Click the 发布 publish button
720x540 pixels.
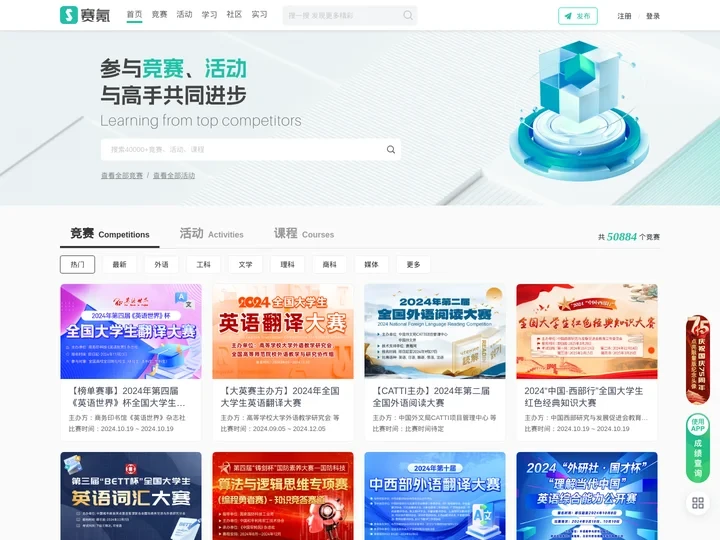coord(578,16)
